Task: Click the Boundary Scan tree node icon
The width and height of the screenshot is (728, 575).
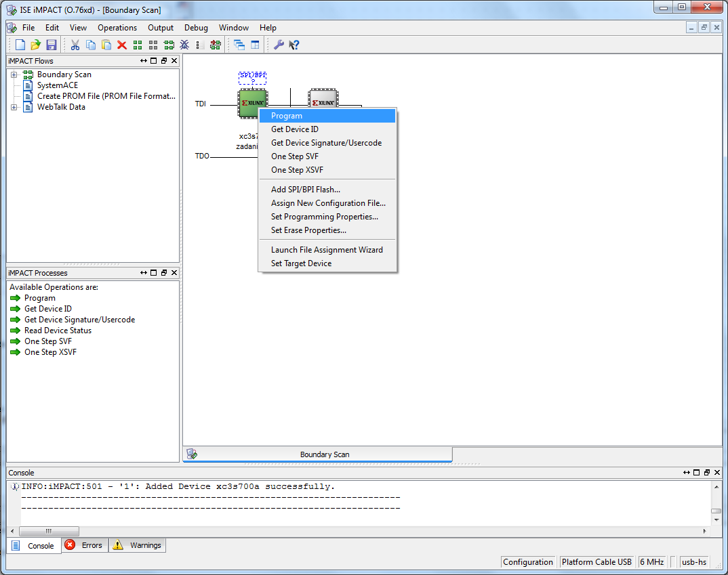Action: 28,74
